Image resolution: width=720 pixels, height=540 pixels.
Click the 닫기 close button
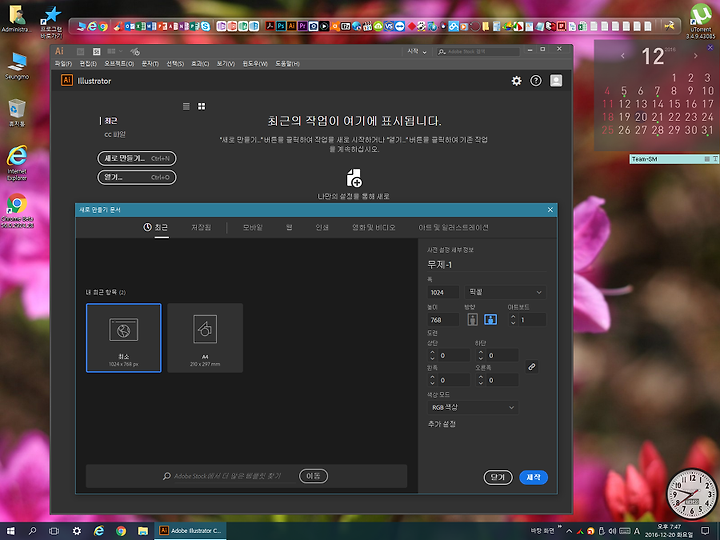click(x=498, y=478)
